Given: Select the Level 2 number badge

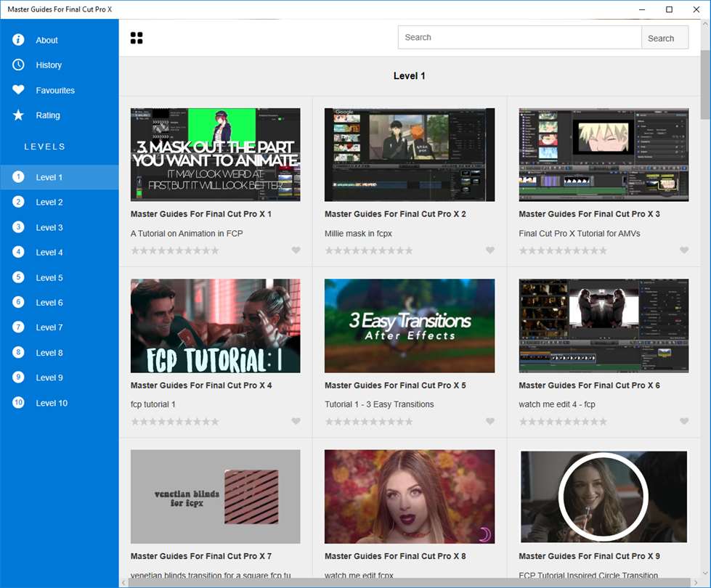Looking at the screenshot, I should [x=18, y=202].
